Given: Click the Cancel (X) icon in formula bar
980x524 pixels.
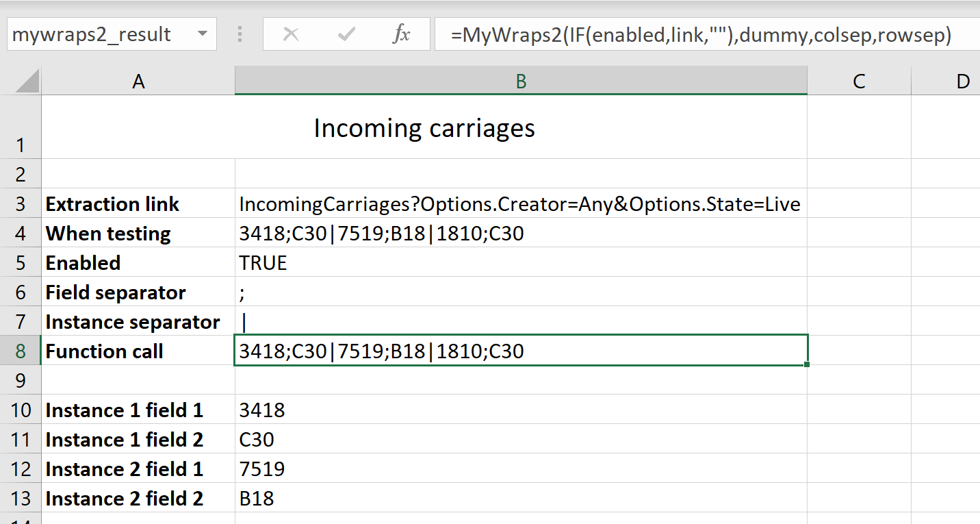Looking at the screenshot, I should (293, 34).
